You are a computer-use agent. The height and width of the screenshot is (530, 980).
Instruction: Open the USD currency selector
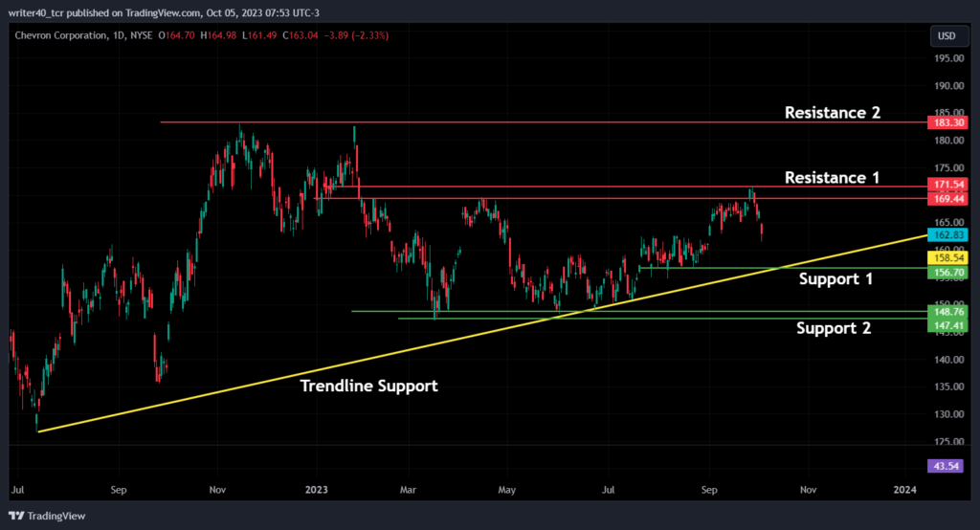tap(948, 36)
